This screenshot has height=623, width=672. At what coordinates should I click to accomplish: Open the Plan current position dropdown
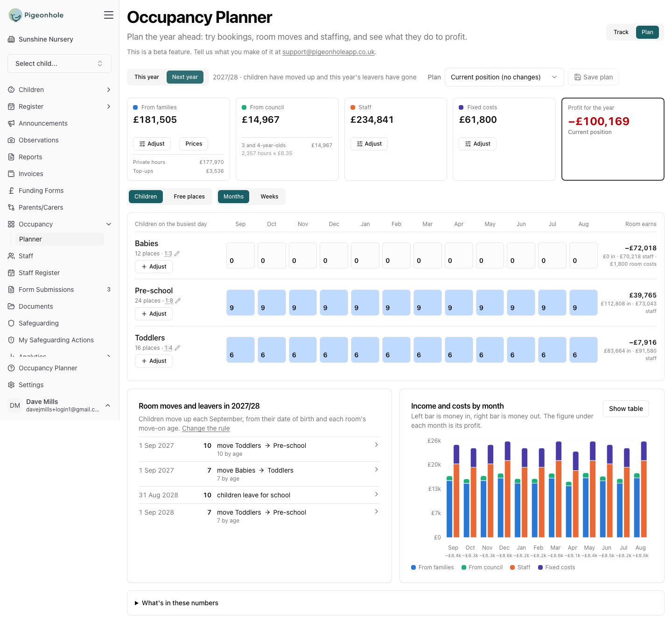(504, 77)
